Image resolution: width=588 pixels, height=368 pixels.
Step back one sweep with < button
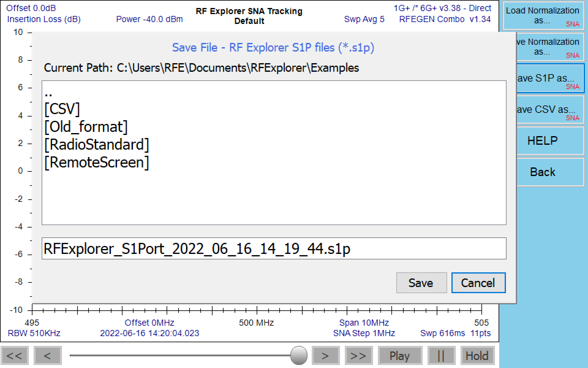(47, 356)
